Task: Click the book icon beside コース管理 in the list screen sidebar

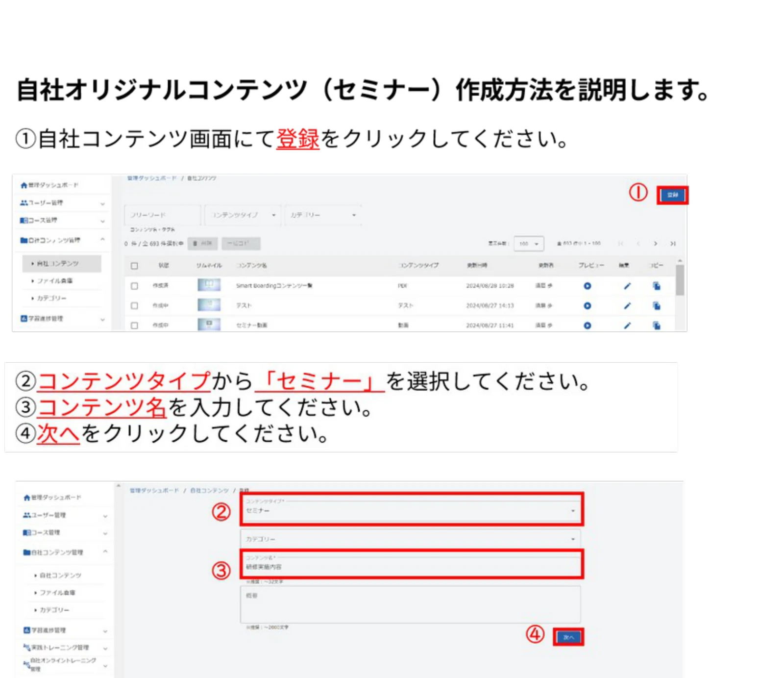Action: point(24,221)
